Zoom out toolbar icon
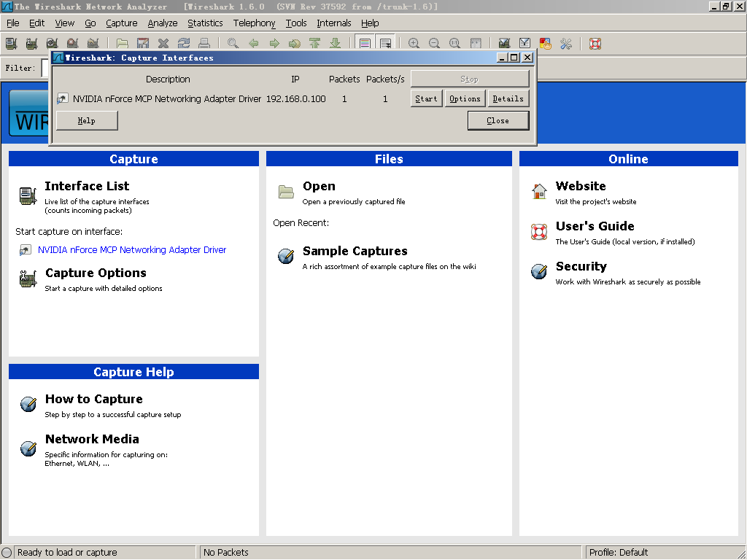This screenshot has height=560, width=747. (x=435, y=43)
